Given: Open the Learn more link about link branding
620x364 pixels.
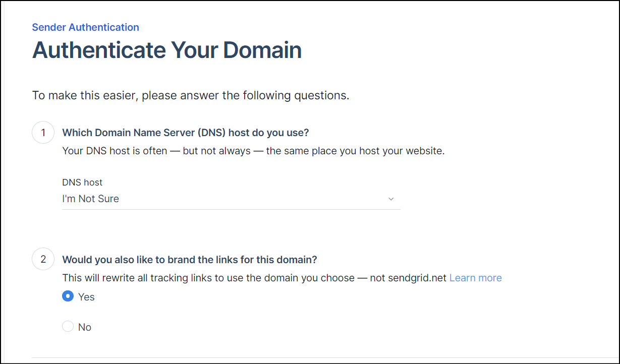Looking at the screenshot, I should (x=475, y=278).
